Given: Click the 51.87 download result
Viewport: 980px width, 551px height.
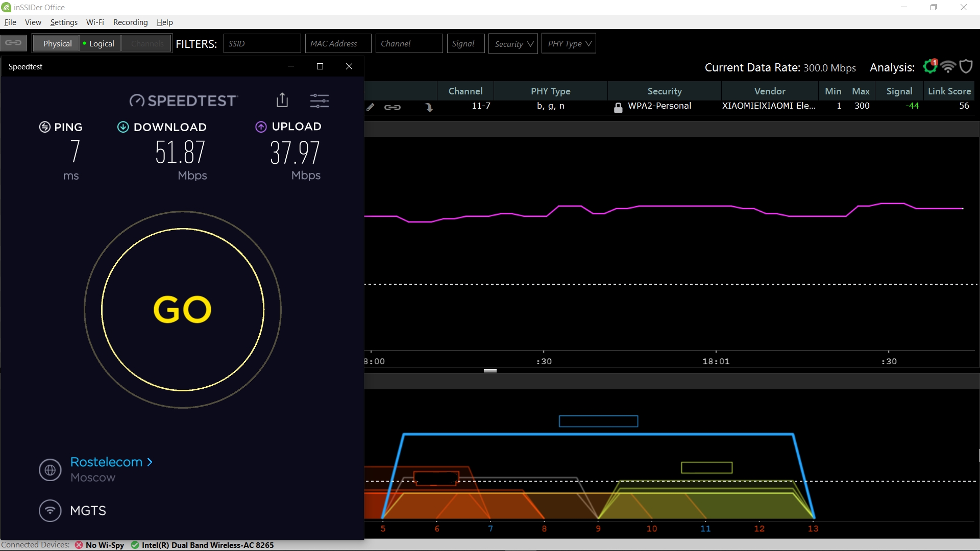Looking at the screenshot, I should pyautogui.click(x=180, y=152).
